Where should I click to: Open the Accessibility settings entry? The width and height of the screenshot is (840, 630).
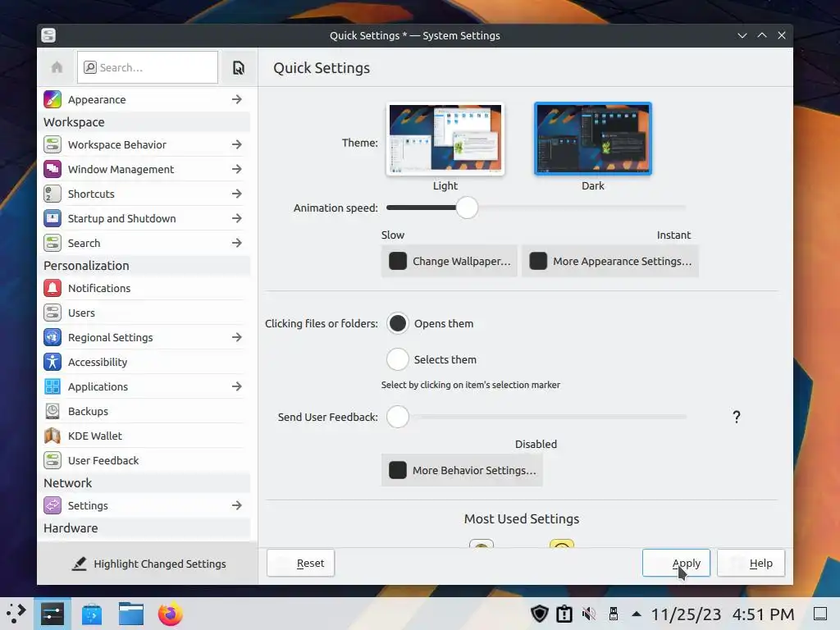click(x=143, y=362)
